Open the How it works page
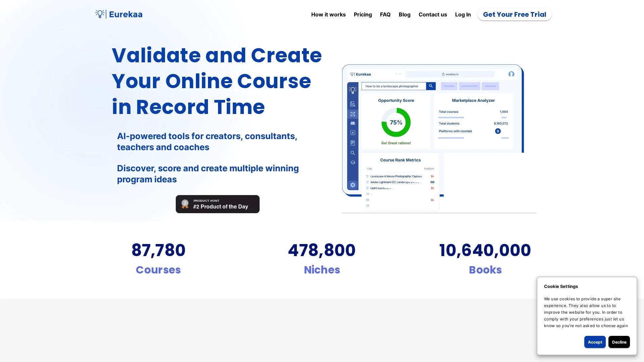 (328, 14)
